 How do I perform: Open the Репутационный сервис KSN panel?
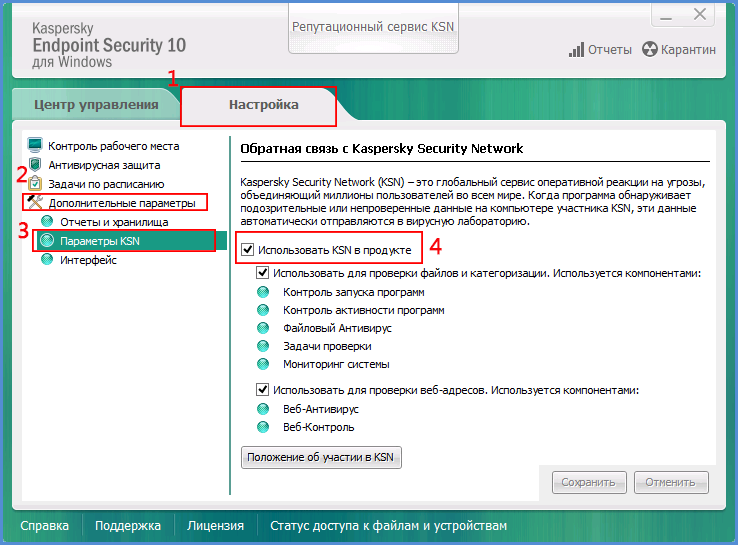[373, 27]
